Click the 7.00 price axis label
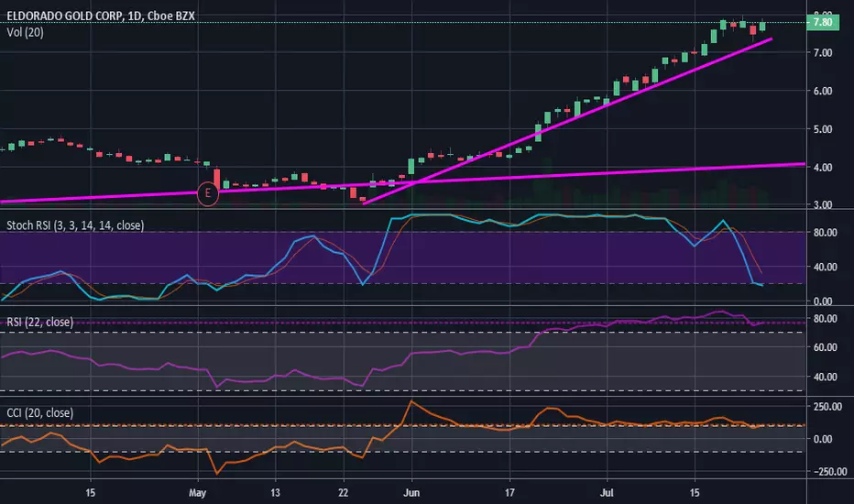This screenshot has height=504, width=854. [823, 53]
